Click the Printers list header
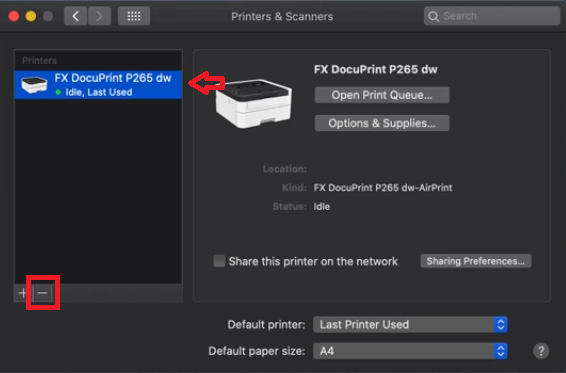This screenshot has height=373, width=566. click(40, 60)
